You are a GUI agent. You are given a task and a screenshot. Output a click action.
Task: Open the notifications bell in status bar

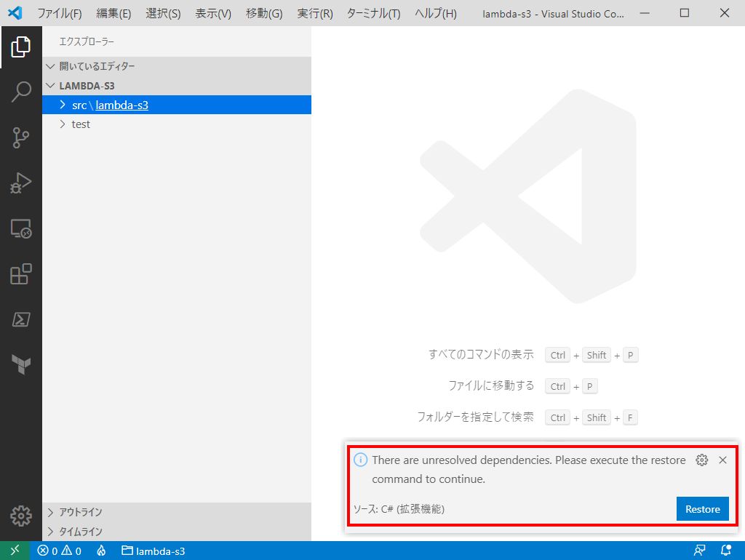pyautogui.click(x=725, y=551)
